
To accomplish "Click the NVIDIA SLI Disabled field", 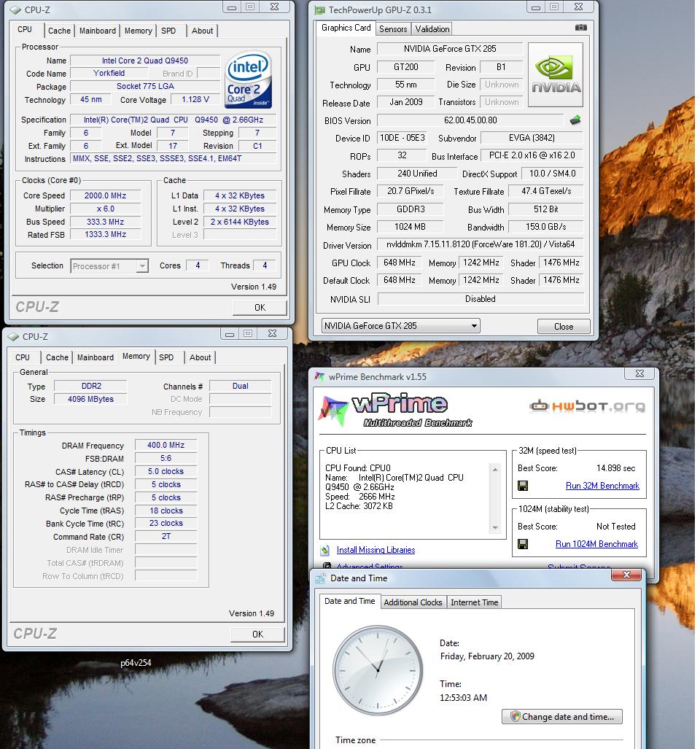I will tap(481, 299).
